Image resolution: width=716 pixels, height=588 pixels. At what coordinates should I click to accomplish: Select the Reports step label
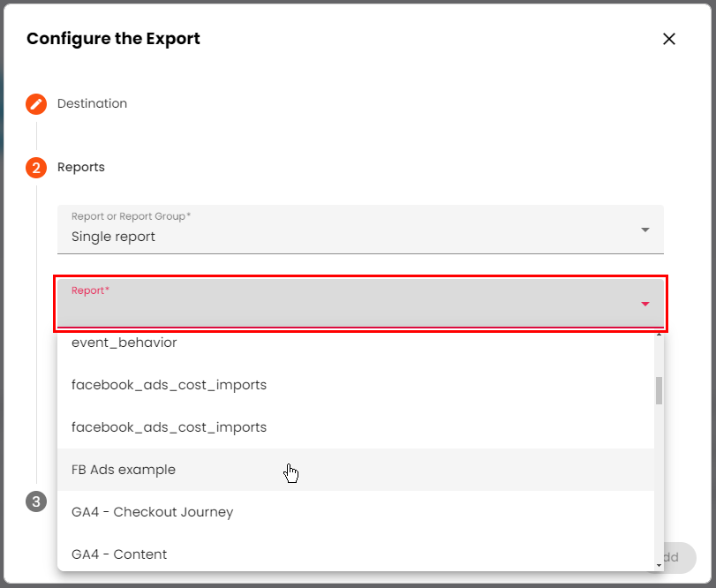tap(80, 168)
